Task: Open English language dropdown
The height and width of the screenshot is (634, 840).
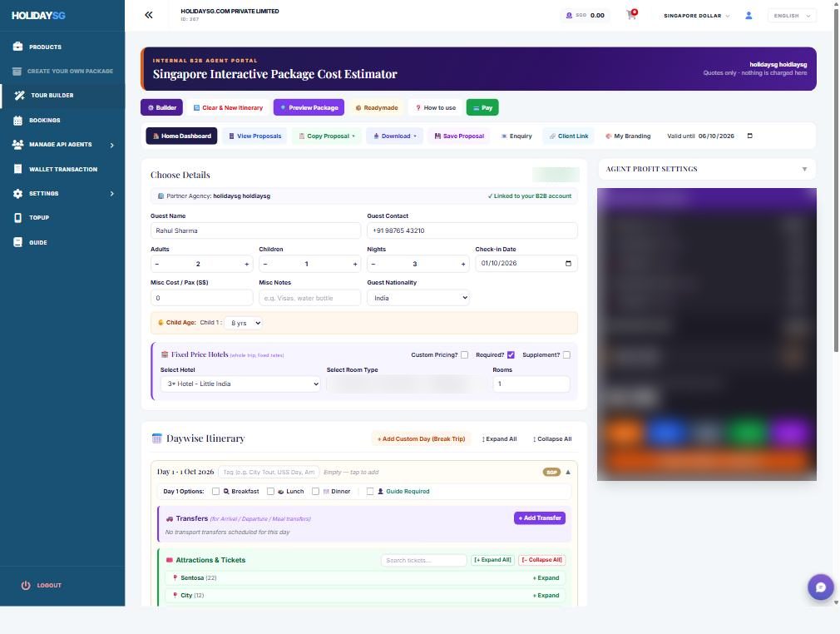Action: click(792, 16)
